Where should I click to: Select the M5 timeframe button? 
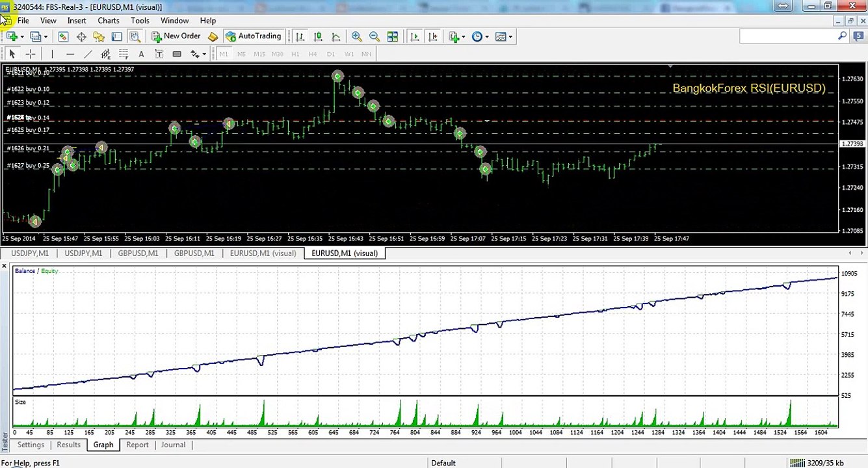pos(241,54)
